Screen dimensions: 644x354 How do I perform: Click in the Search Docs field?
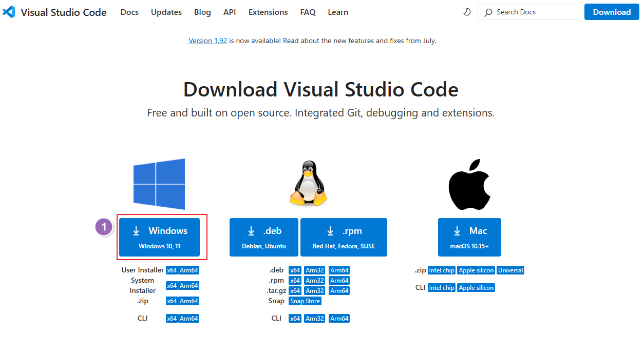tap(529, 12)
